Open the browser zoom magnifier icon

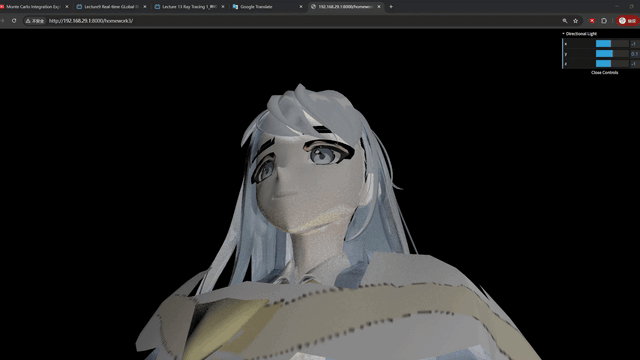(565, 21)
